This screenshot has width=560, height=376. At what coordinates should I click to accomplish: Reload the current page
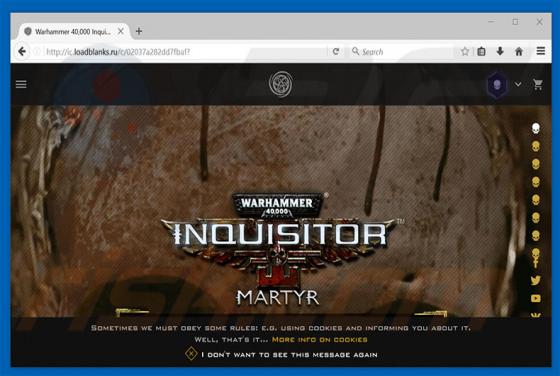(336, 51)
